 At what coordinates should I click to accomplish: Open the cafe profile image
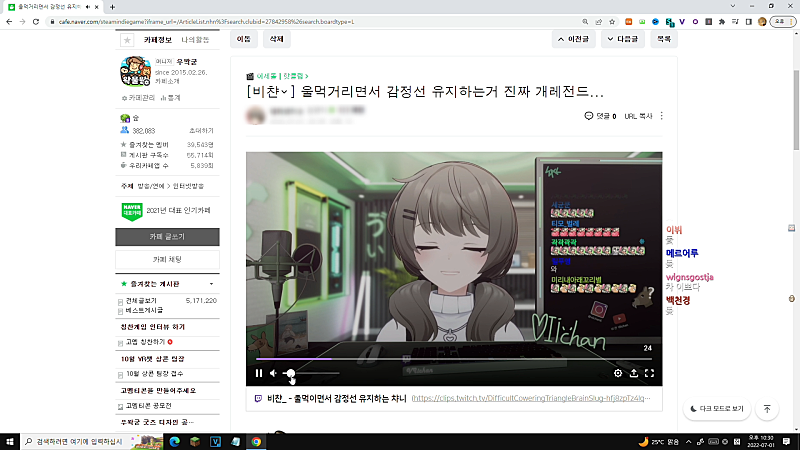coord(135,71)
